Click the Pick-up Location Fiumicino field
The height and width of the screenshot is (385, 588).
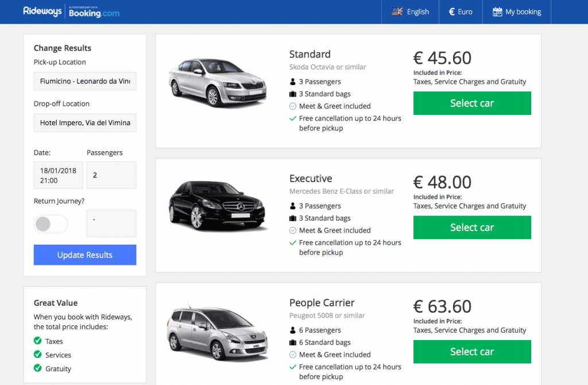(x=85, y=81)
